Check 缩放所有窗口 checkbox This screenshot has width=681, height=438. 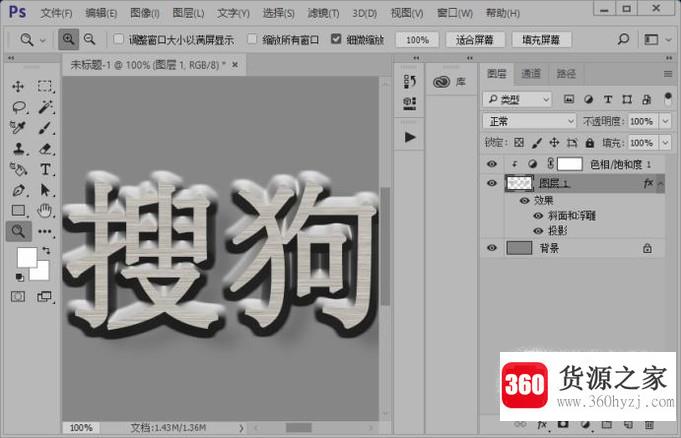coord(252,39)
